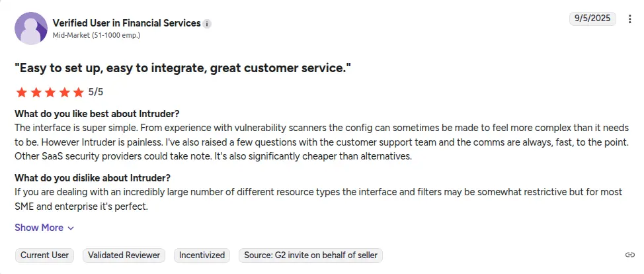Click the second rating star
644x274 pixels.
36,92
